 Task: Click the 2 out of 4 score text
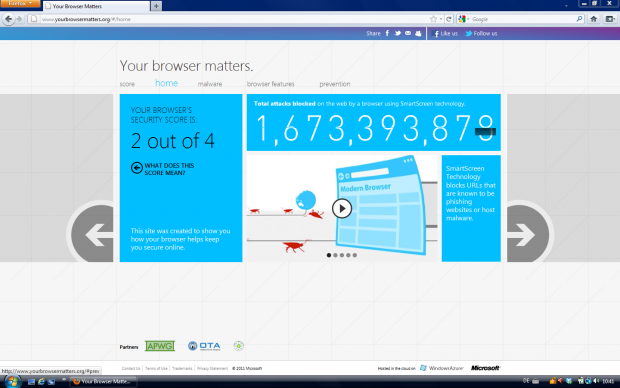coord(173,141)
